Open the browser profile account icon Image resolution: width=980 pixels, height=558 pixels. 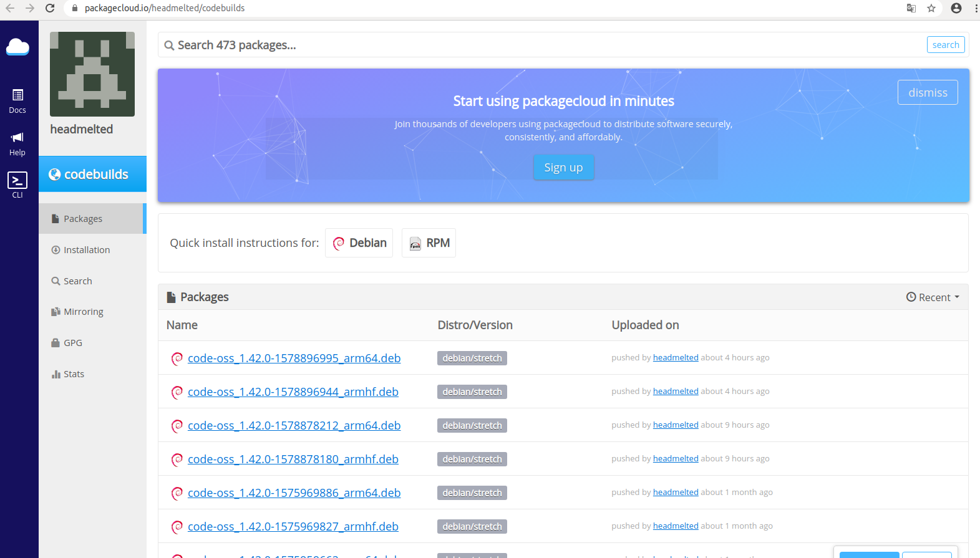956,8
